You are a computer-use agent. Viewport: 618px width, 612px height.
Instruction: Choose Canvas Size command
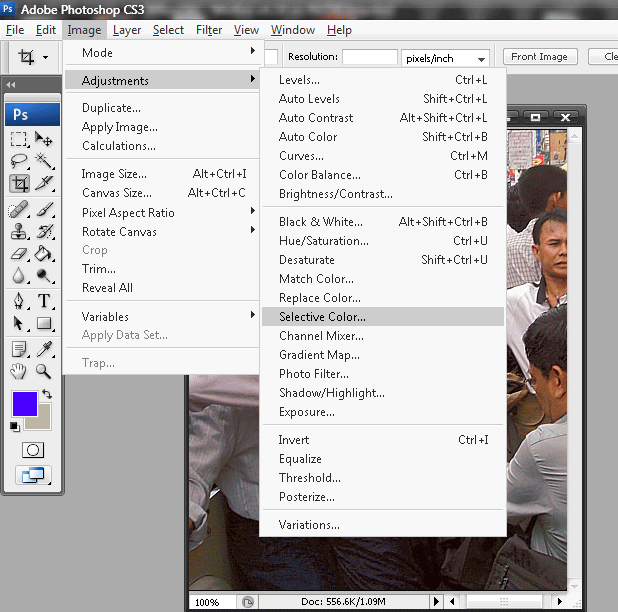pos(162,193)
